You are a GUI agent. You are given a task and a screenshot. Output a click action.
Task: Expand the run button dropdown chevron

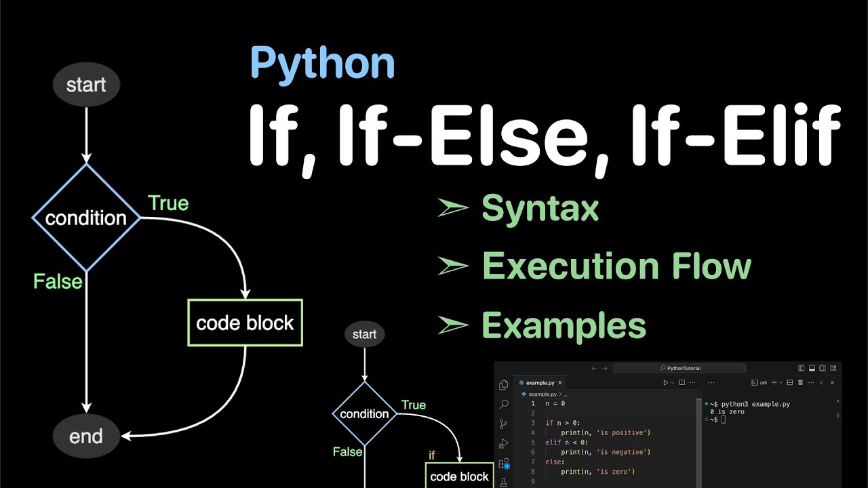pyautogui.click(x=672, y=383)
